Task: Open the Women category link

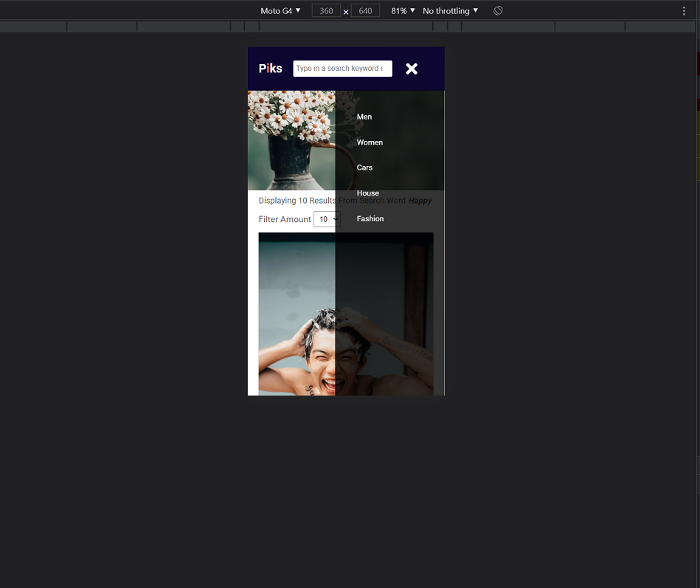Action: click(370, 142)
